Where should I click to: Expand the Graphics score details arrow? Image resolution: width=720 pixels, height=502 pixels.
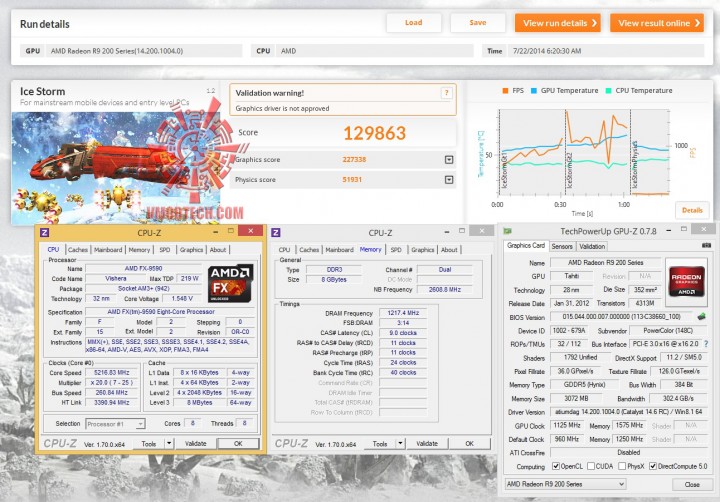(449, 159)
